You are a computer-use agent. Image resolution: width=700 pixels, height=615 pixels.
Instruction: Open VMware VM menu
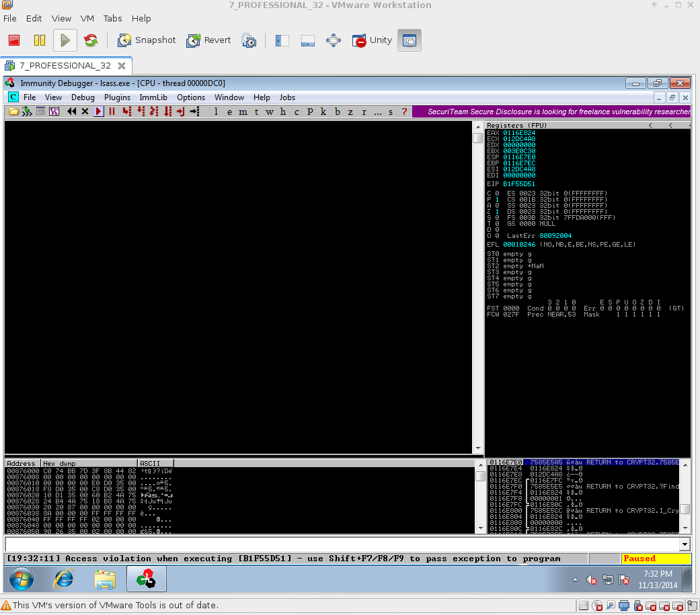click(x=87, y=18)
